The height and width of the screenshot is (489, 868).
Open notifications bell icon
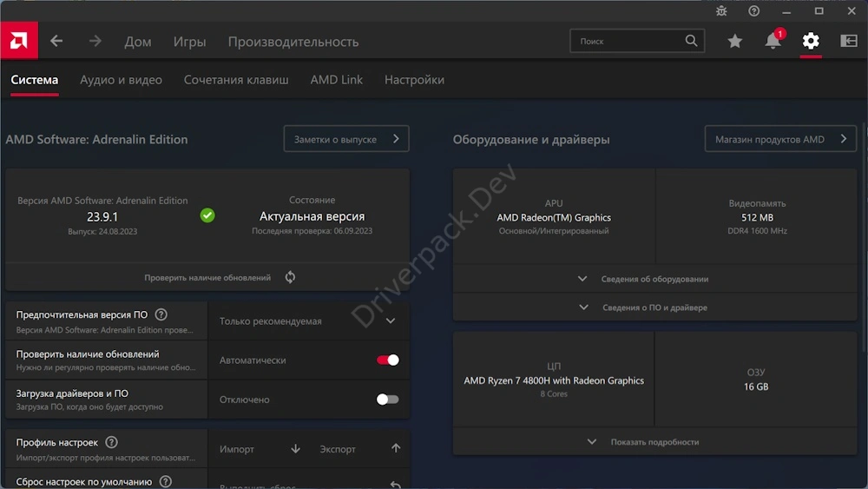773,41
